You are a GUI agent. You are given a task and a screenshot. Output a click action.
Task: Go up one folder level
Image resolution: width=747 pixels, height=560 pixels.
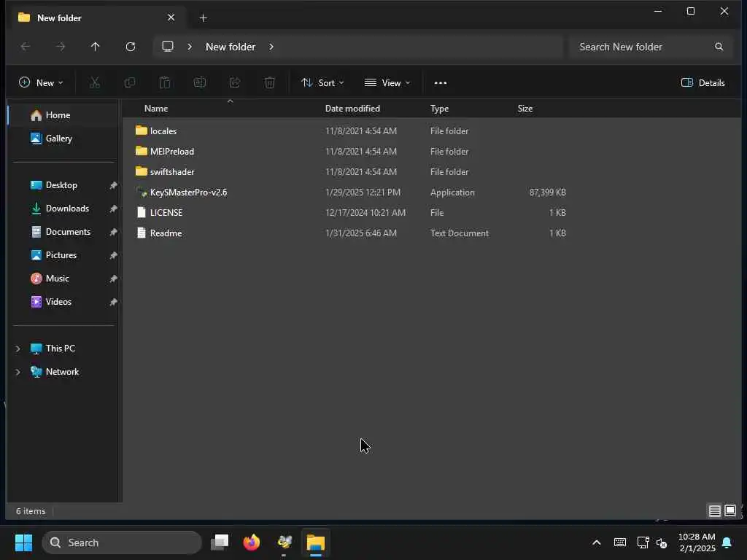96,47
